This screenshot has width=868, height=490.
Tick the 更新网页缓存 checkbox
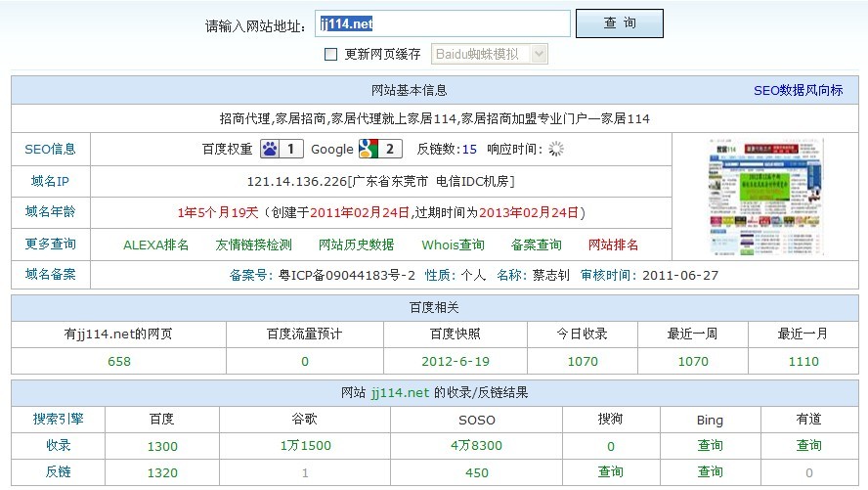pyautogui.click(x=330, y=54)
